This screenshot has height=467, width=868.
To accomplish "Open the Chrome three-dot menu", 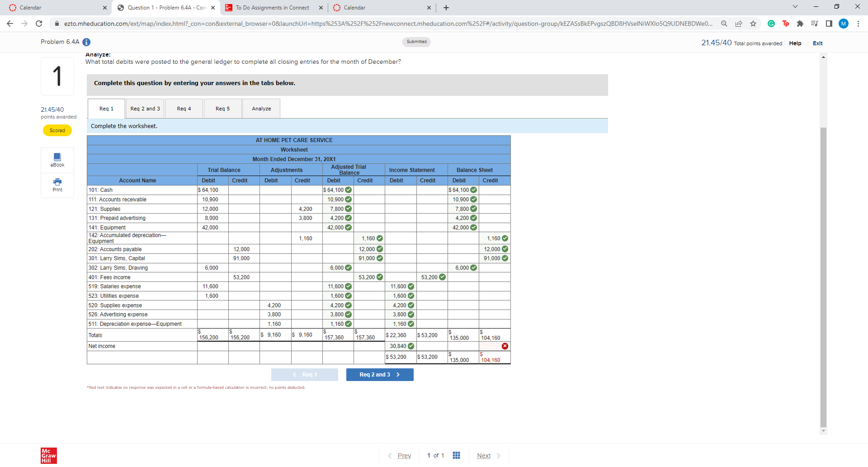I will click(858, 24).
